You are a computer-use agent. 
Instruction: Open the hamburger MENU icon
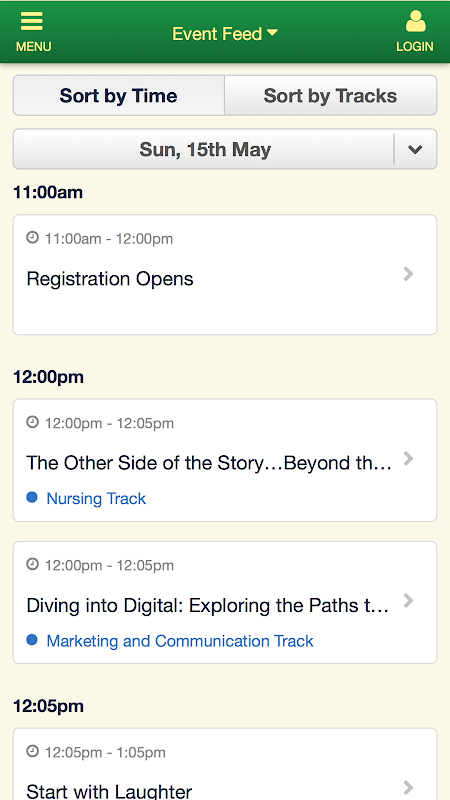[32, 21]
